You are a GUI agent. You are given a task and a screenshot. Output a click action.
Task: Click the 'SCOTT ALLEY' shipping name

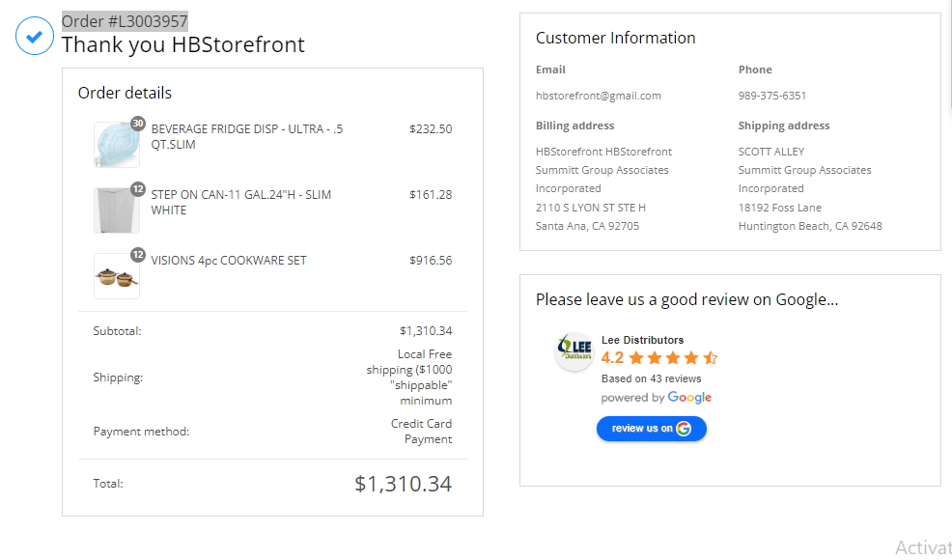coord(771,152)
